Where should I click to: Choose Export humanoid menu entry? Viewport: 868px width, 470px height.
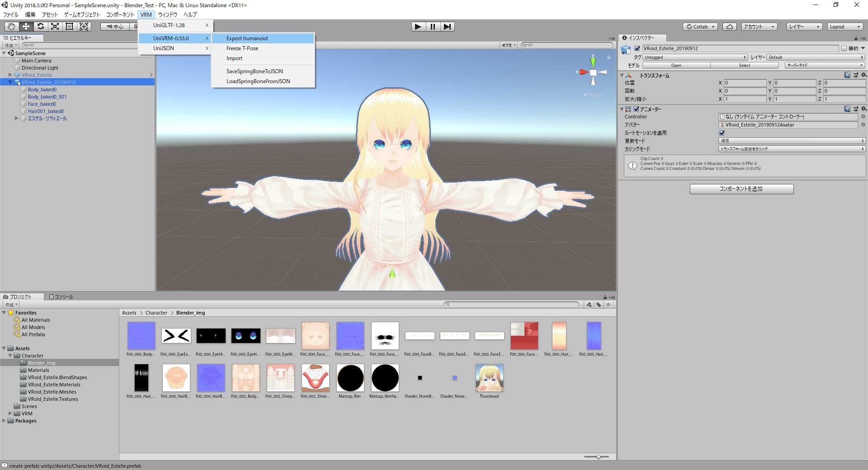(x=263, y=38)
